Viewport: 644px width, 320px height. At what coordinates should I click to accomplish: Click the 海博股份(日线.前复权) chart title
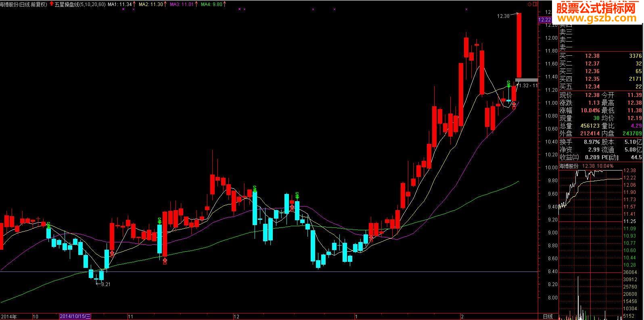coord(23,4)
